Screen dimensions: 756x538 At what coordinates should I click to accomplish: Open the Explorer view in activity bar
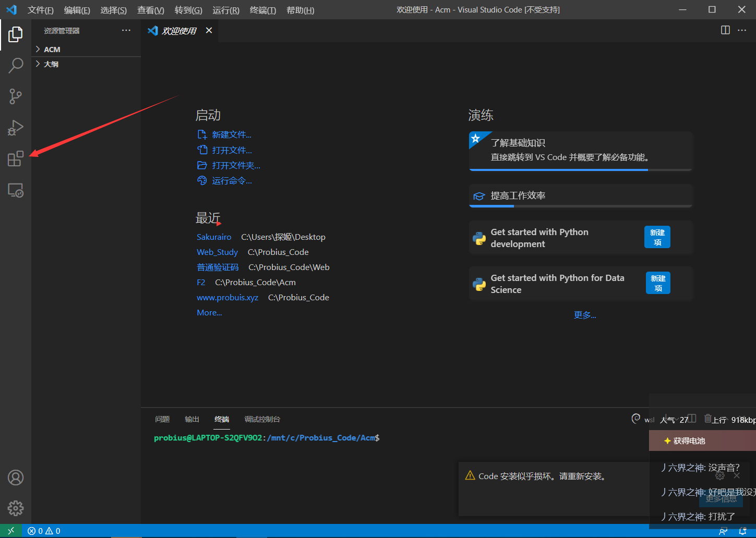point(16,34)
